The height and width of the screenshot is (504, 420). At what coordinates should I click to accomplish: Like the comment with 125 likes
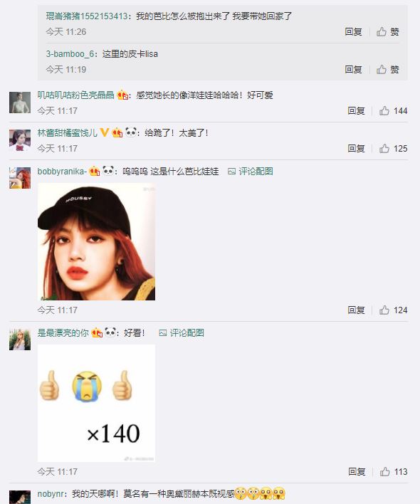[393, 149]
